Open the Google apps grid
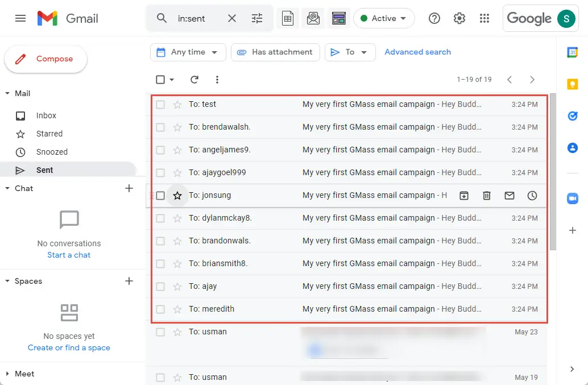 click(485, 18)
